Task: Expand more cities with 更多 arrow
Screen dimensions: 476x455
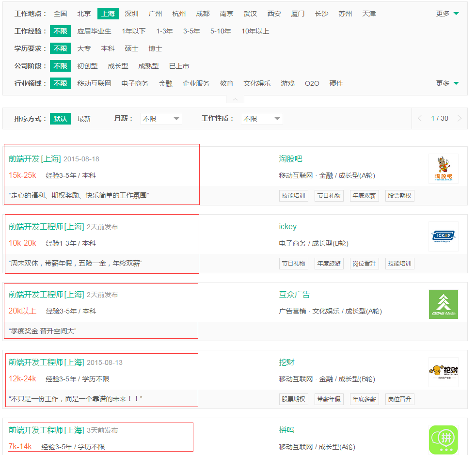Action: 447,14
